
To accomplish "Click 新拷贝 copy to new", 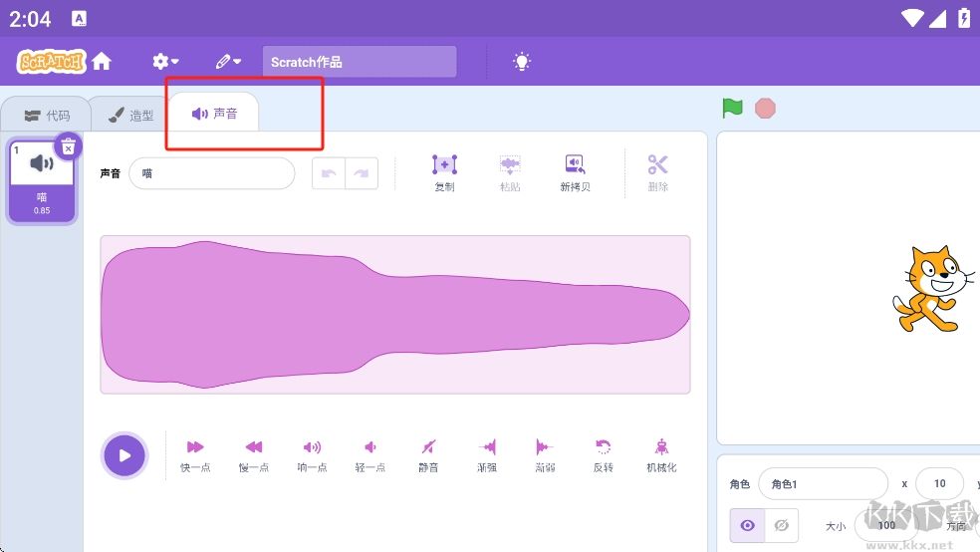I will tap(575, 173).
